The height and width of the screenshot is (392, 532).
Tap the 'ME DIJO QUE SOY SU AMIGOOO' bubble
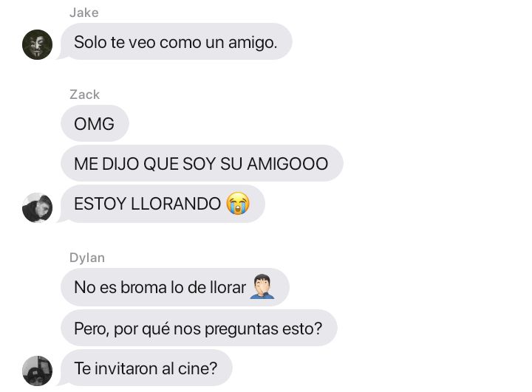coord(202,163)
